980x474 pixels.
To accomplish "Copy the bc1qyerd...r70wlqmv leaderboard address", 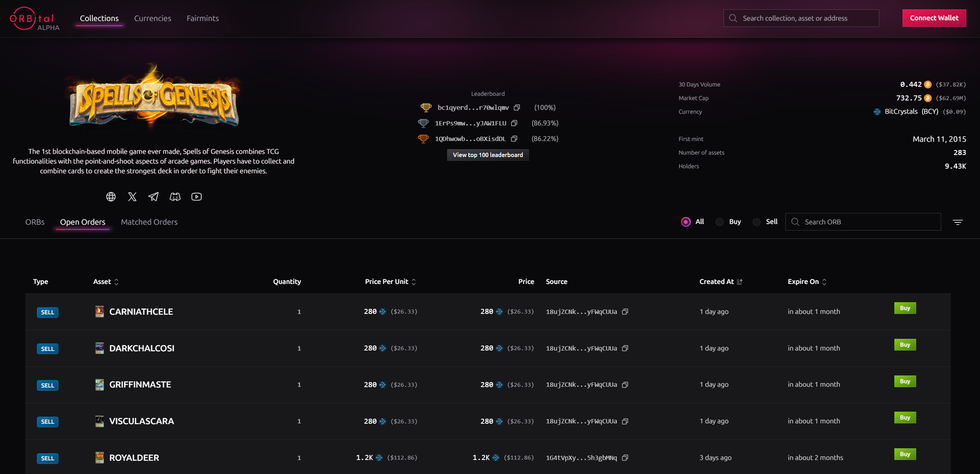I will pos(517,107).
